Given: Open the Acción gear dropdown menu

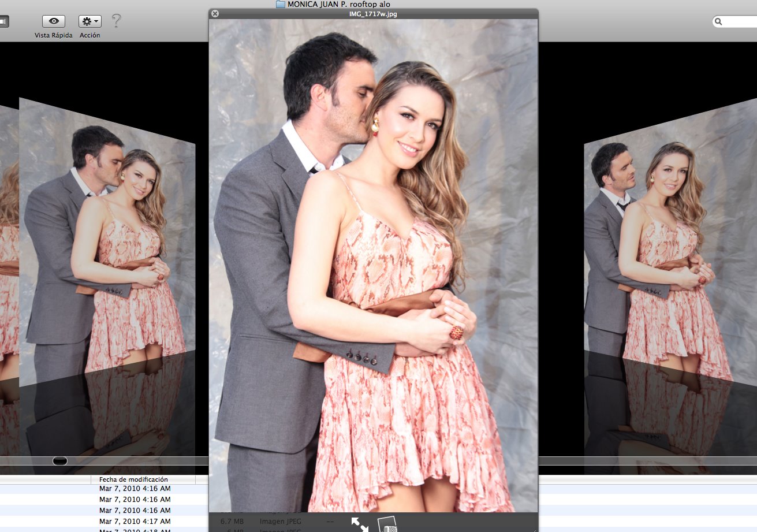Looking at the screenshot, I should point(90,21).
